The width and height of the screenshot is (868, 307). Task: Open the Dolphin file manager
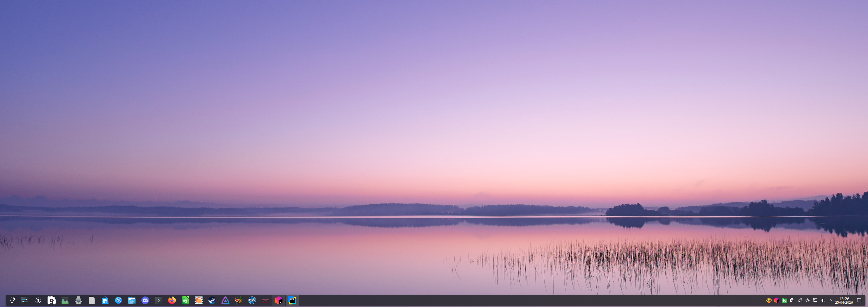[132, 300]
